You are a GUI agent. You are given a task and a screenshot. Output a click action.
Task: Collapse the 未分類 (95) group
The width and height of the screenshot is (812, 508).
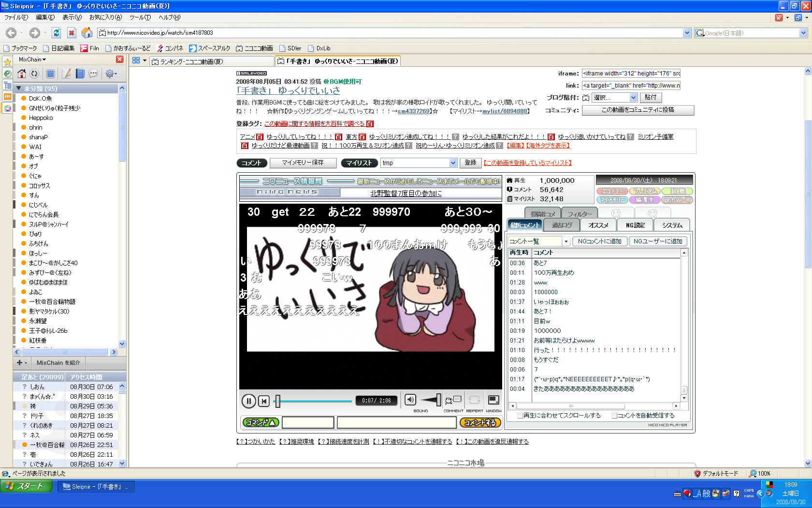click(x=19, y=89)
